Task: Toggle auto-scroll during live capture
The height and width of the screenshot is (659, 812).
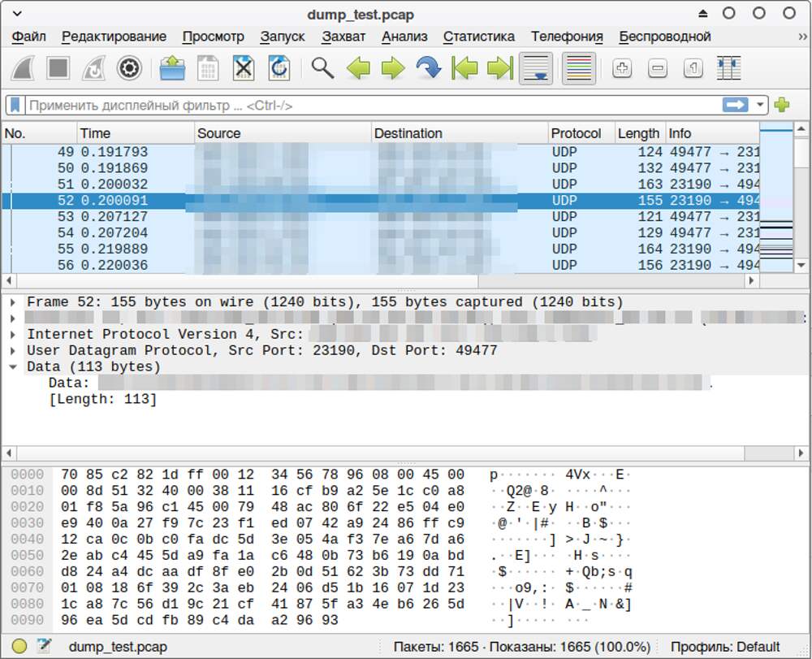Action: 536,68
